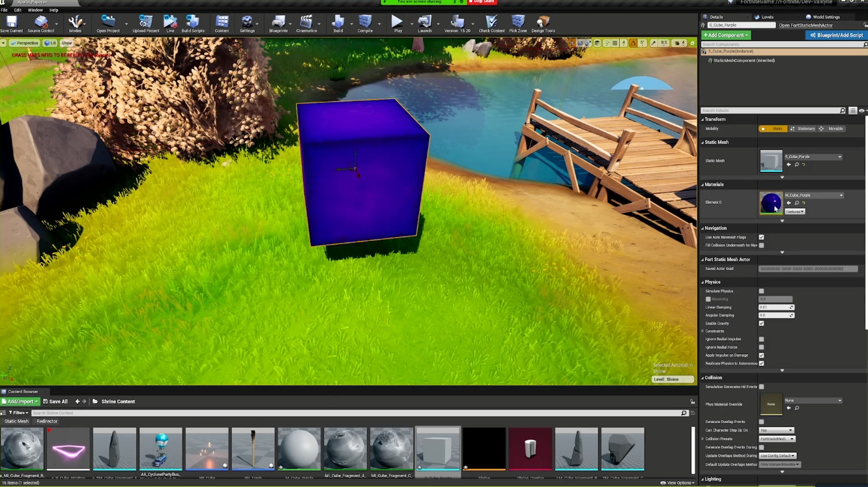Click the Add Component button
This screenshot has width=868, height=487.
pyautogui.click(x=726, y=35)
